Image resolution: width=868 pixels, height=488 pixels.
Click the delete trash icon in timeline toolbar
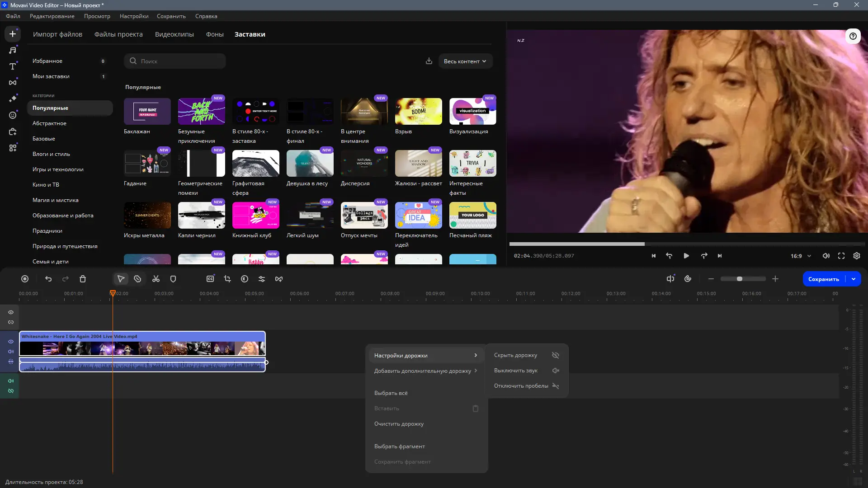click(x=83, y=279)
